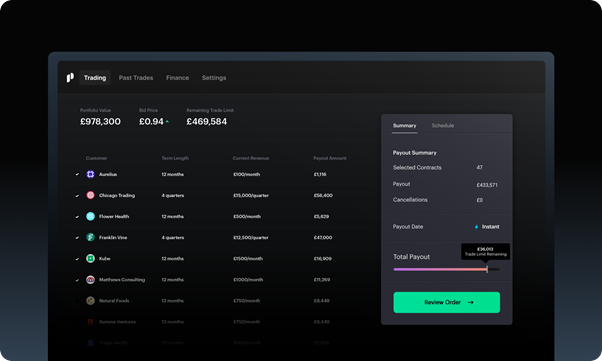
Task: Click the Franklin Vine customer name
Action: (x=113, y=238)
